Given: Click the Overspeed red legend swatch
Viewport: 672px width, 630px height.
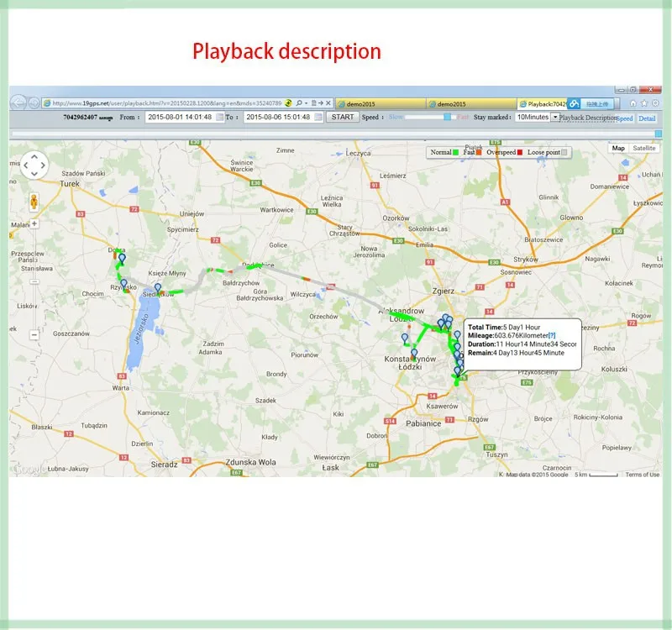Looking at the screenshot, I should (x=519, y=152).
